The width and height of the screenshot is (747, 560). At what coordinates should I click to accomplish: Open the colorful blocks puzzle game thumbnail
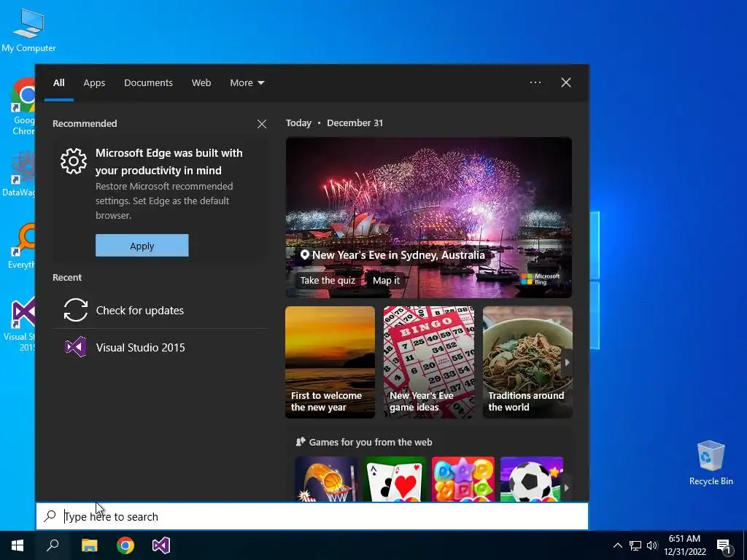tap(463, 479)
